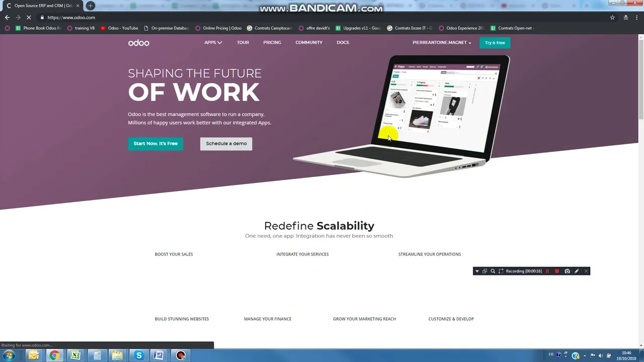The width and height of the screenshot is (644, 362).
Task: Open Odoo - YouTube bookmark
Action: pos(119,28)
